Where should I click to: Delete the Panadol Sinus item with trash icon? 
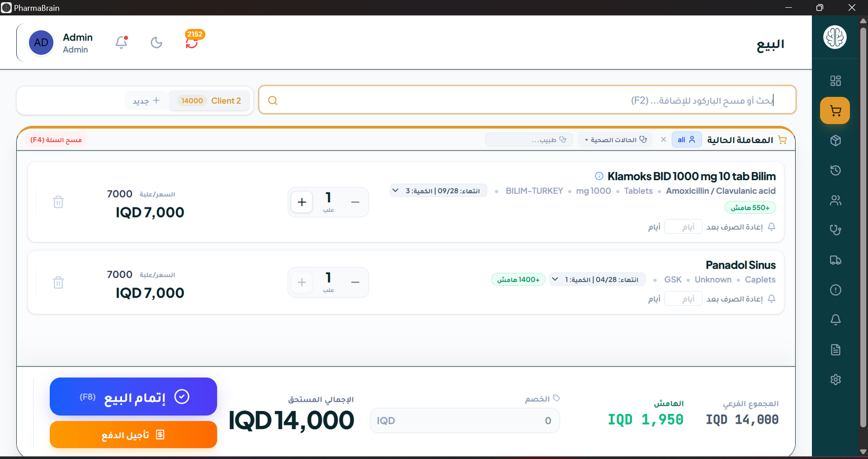click(x=58, y=282)
